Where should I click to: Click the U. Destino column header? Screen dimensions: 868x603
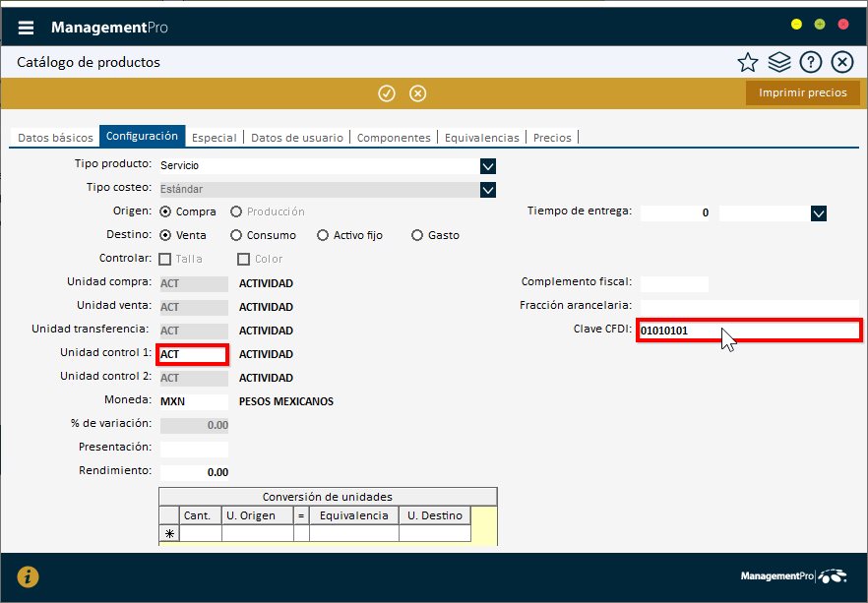click(x=435, y=515)
